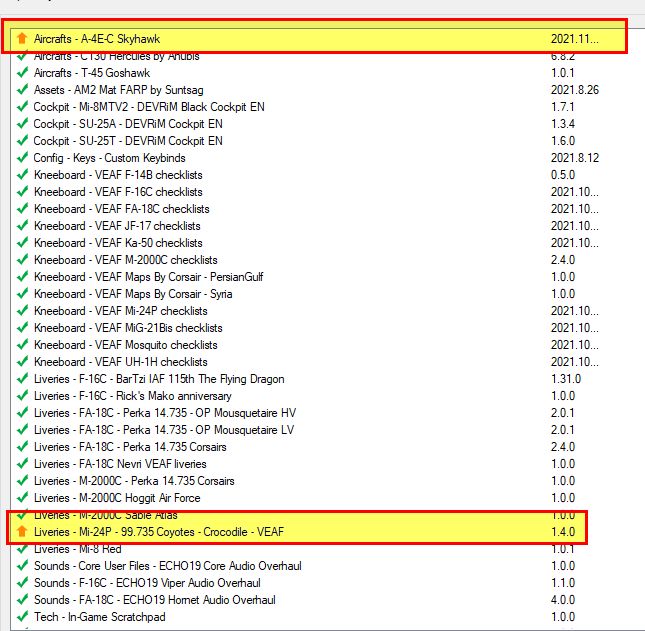Screen dimensions: 645x631
Task: Click green checkmark beside AM2 Mat FARP
Action: [23, 90]
